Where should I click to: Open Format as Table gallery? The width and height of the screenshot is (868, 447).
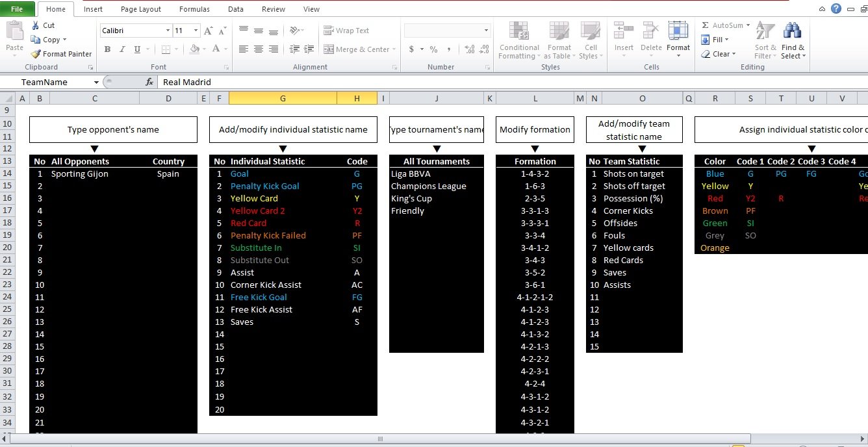pyautogui.click(x=559, y=40)
